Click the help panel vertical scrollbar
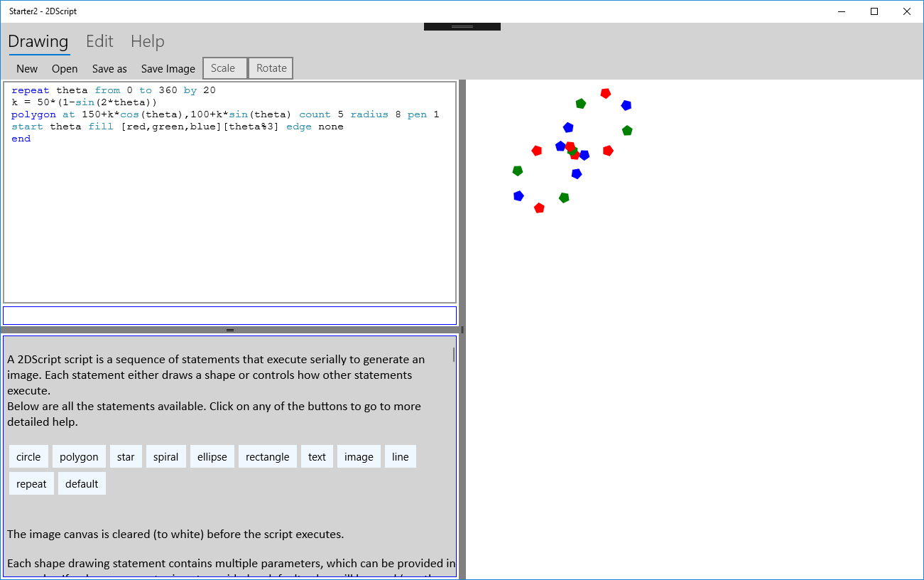Screen dimensions: 924x580 tap(453, 355)
